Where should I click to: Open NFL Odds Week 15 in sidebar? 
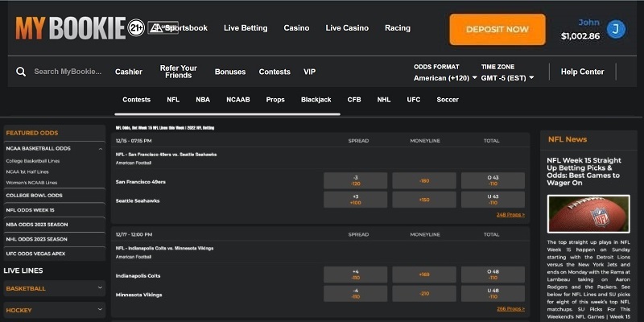53,209
